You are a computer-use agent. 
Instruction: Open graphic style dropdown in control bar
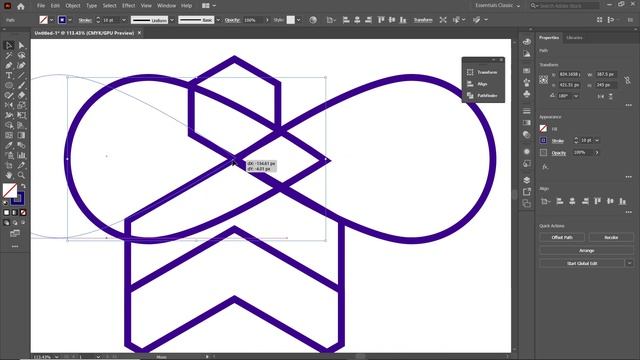tap(298, 20)
